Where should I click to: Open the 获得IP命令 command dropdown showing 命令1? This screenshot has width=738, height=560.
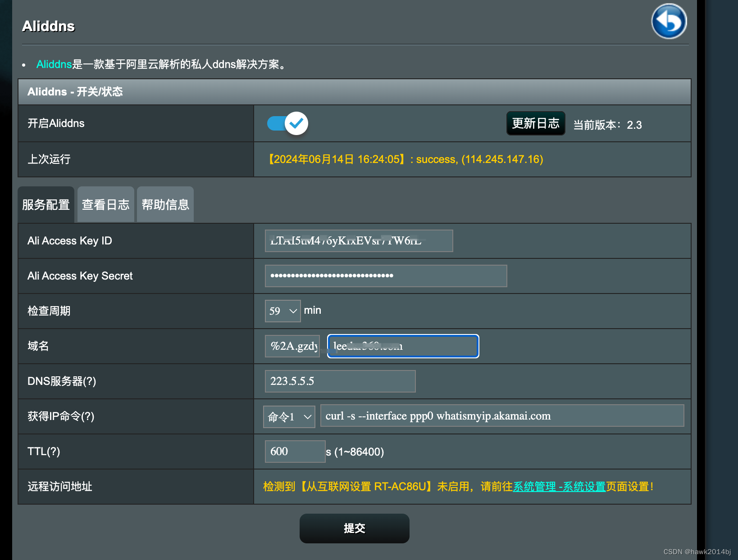pos(289,416)
